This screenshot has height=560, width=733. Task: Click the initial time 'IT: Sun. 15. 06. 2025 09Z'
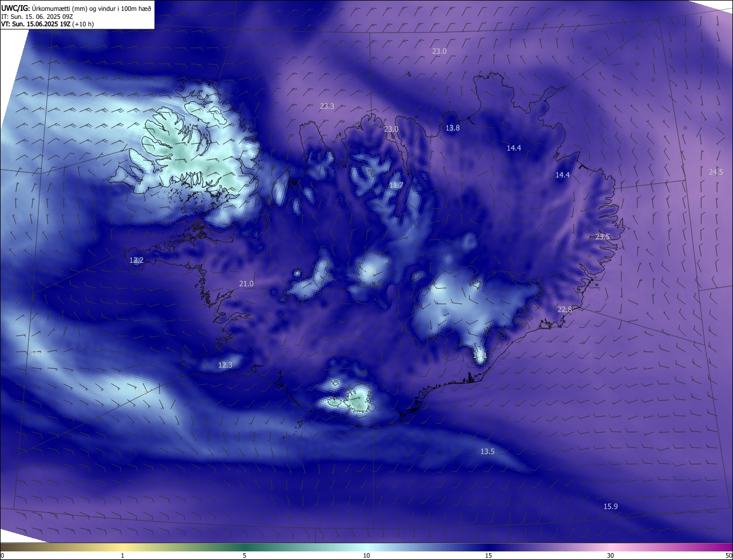pyautogui.click(x=37, y=17)
